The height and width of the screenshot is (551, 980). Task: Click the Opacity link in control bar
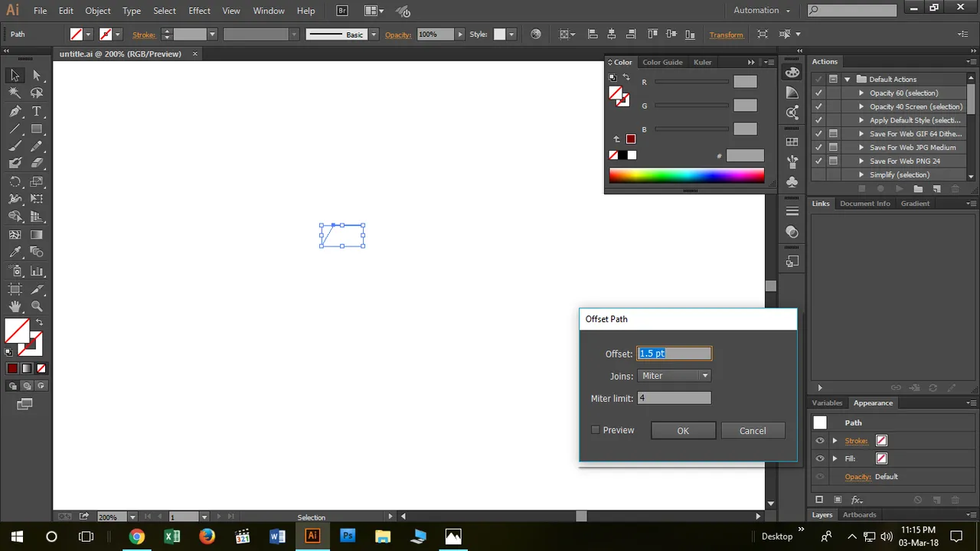[398, 34]
